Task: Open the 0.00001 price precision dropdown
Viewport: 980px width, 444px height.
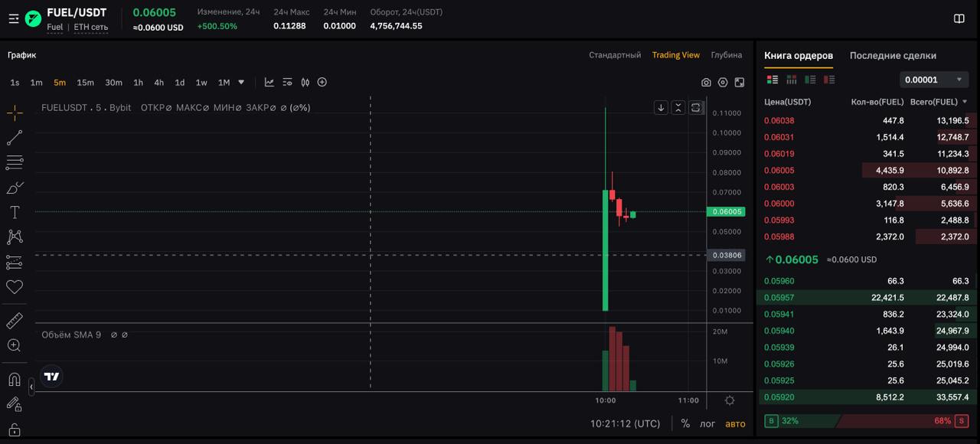Action: [933, 80]
